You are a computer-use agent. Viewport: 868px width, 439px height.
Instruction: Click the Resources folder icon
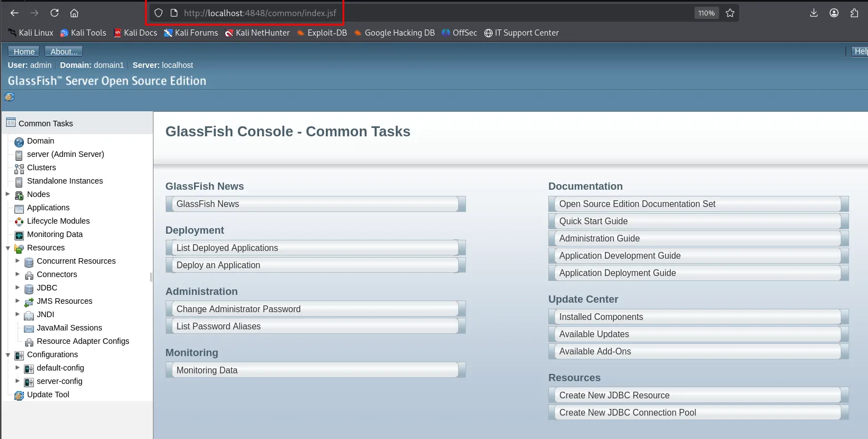tap(19, 248)
